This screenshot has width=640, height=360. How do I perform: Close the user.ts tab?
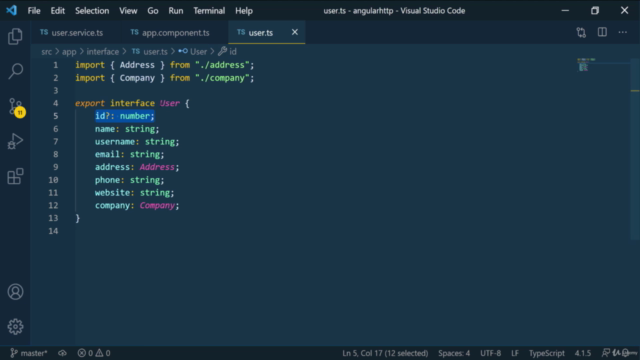point(295,32)
